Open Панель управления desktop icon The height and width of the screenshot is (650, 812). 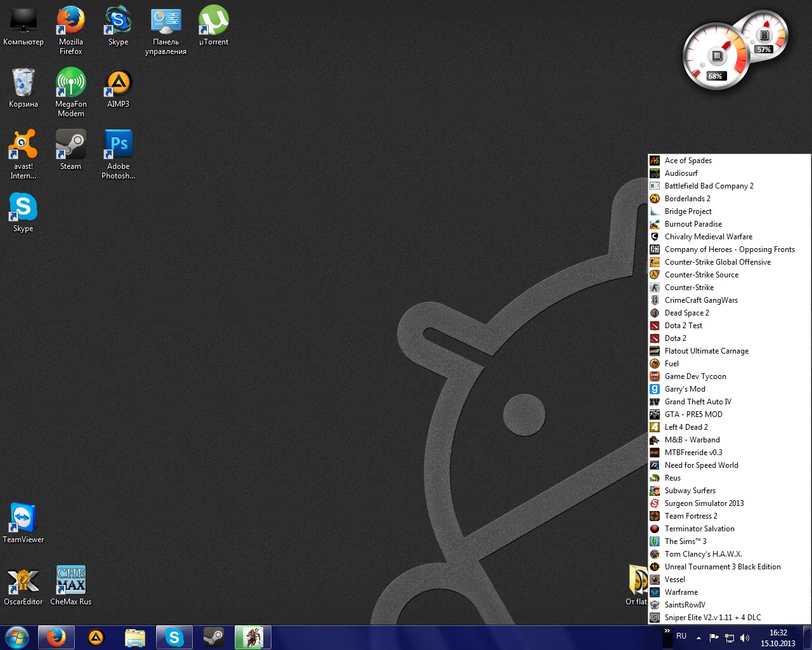pyautogui.click(x=166, y=30)
